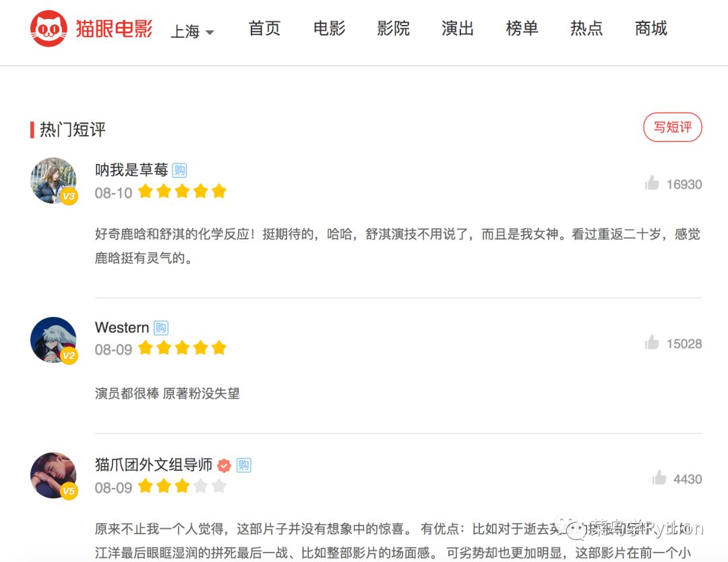Select 影院 in the navigation bar
The image size is (728, 562).
(x=393, y=28)
